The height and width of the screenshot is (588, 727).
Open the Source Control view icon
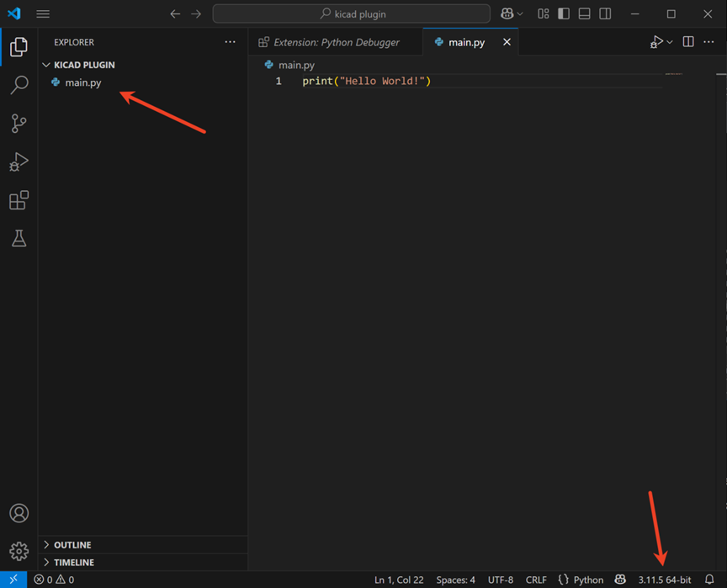tap(19, 124)
